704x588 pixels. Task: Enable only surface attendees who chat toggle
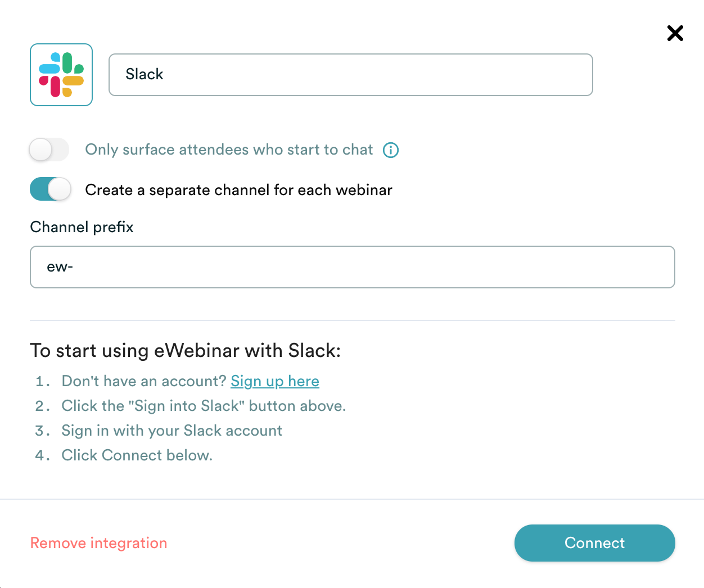49,150
